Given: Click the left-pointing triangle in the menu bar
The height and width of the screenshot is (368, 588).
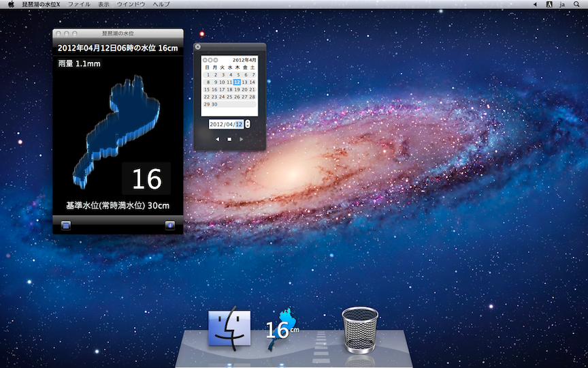Looking at the screenshot, I should click(535, 5).
